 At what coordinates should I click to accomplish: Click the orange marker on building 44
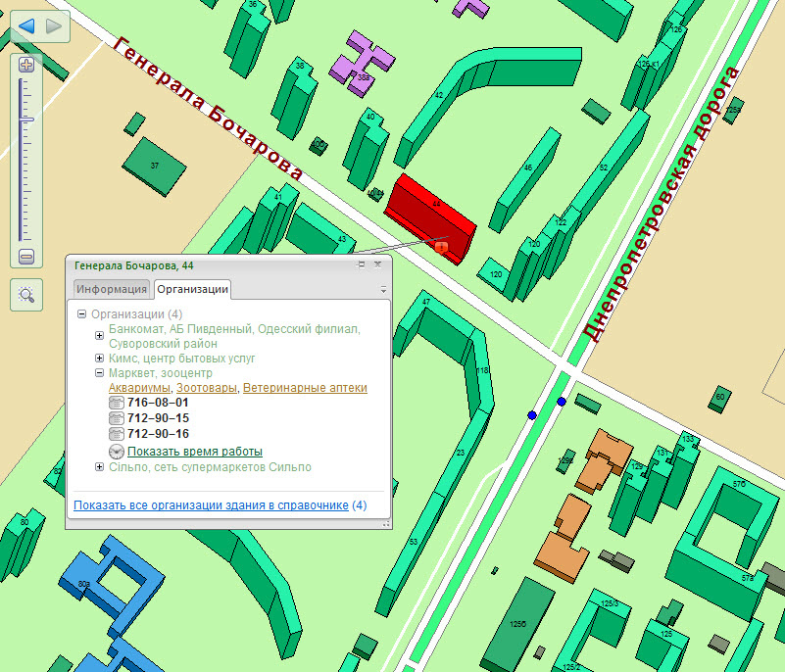[441, 248]
